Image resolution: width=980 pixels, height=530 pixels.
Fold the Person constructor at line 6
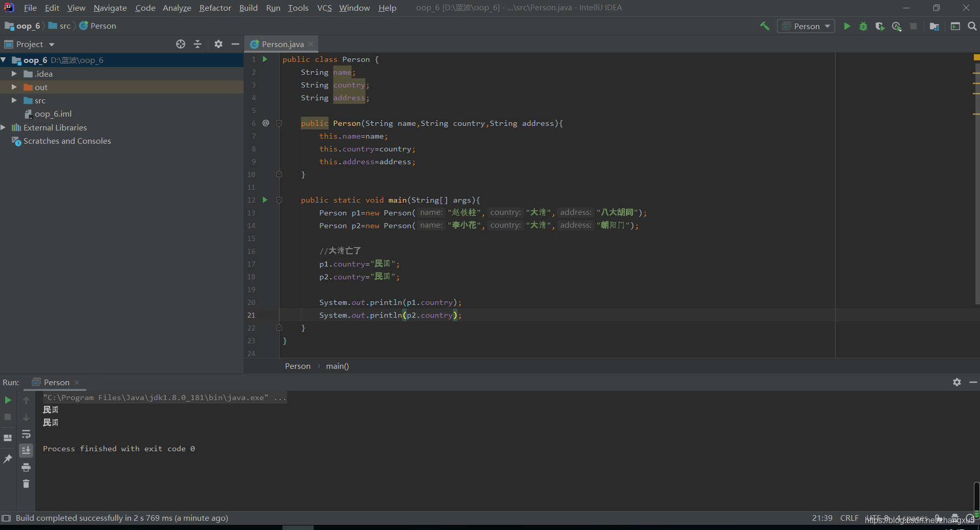coord(279,123)
